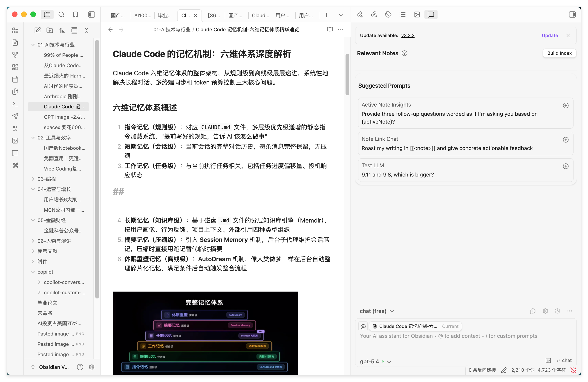Collapse the 02-工具与效率 folder

pyautogui.click(x=33, y=138)
